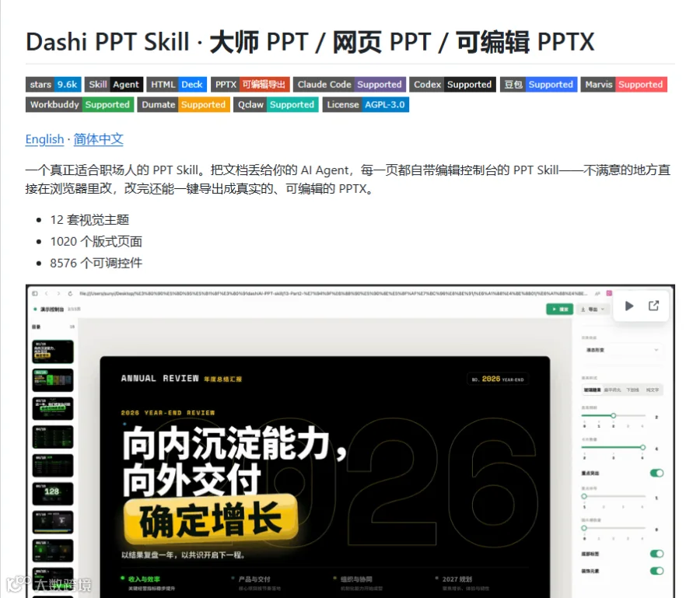Switch off the second-to-last control panel toggle
Screen dimensions: 700x598
656,554
